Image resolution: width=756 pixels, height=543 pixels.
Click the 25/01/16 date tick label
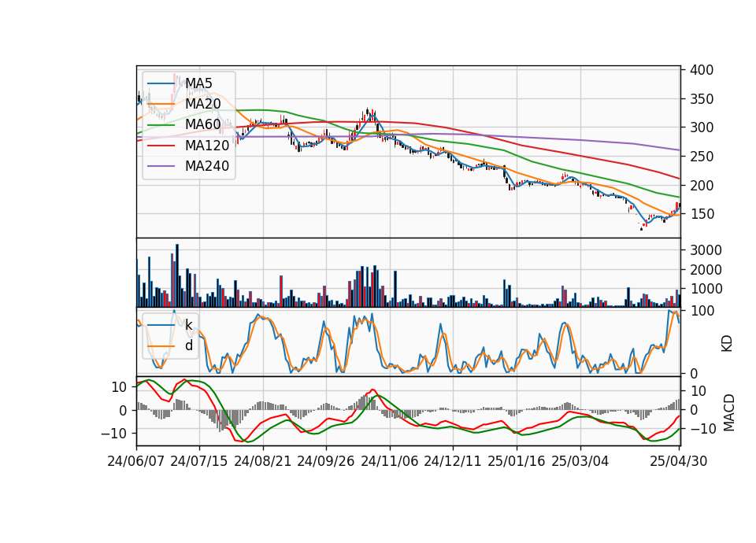click(x=517, y=461)
